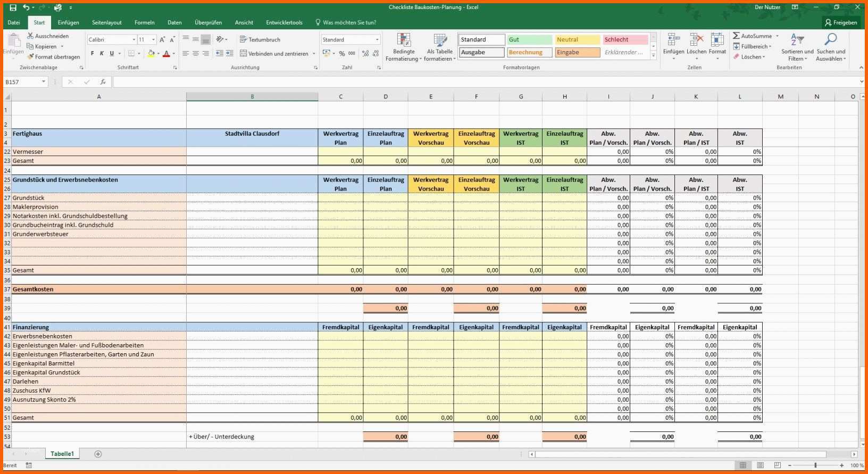Increase indent icon
Screen dimensions: 868x474
230,53
